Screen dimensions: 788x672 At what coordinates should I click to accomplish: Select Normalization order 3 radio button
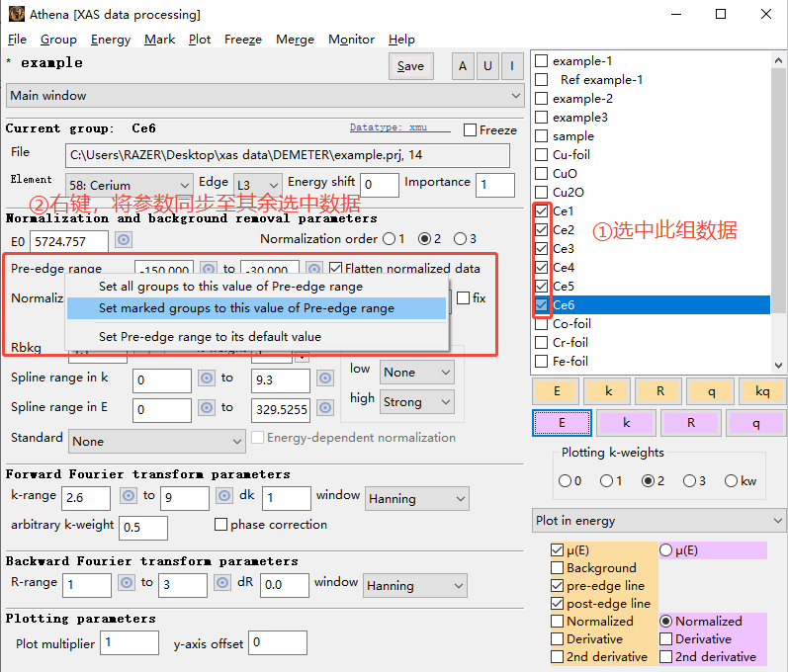click(x=460, y=239)
